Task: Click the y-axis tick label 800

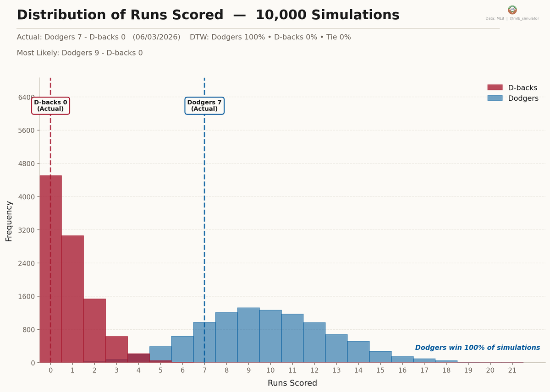Action: point(28,330)
